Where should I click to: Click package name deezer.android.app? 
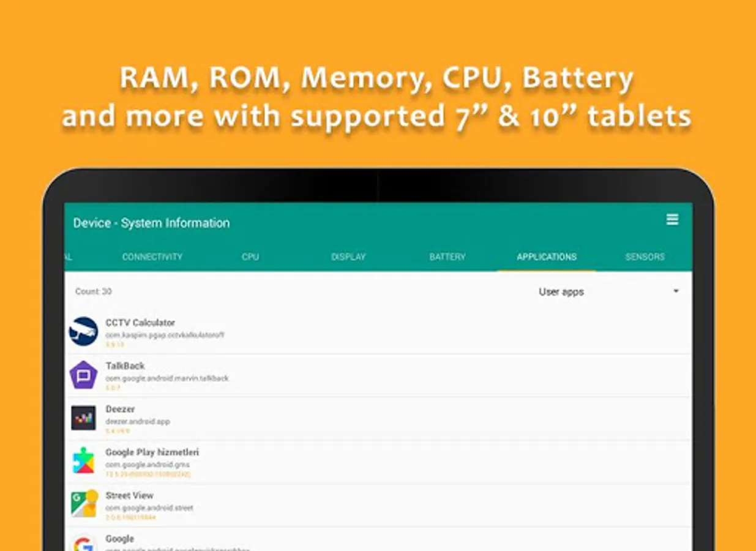(x=138, y=422)
